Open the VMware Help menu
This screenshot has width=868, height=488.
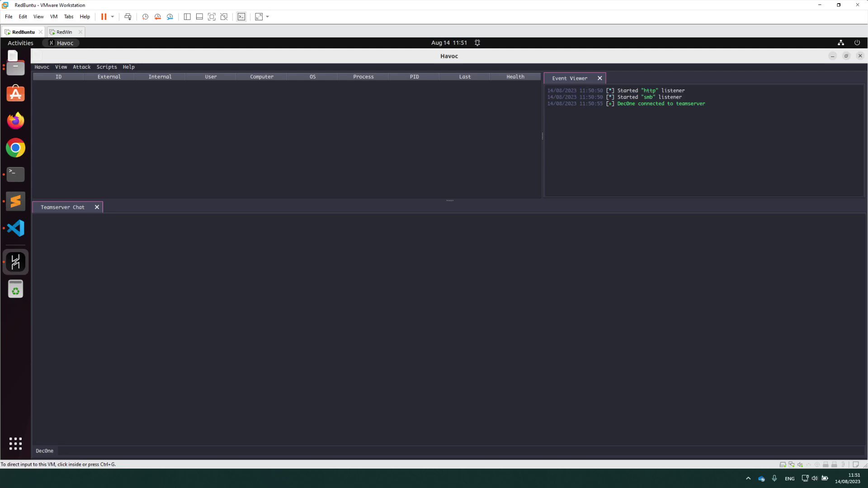pos(85,17)
